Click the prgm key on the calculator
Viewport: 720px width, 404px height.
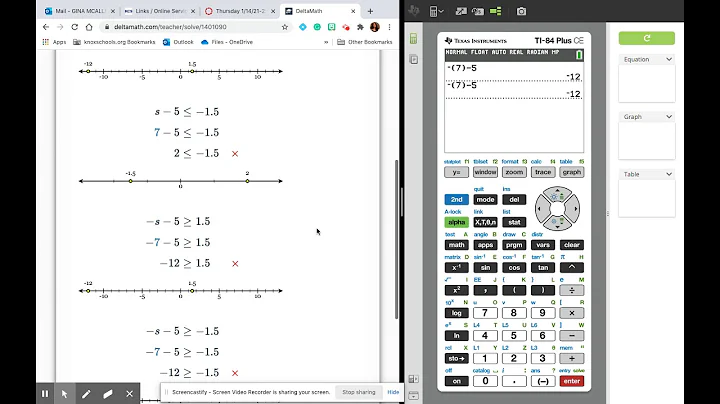click(514, 245)
